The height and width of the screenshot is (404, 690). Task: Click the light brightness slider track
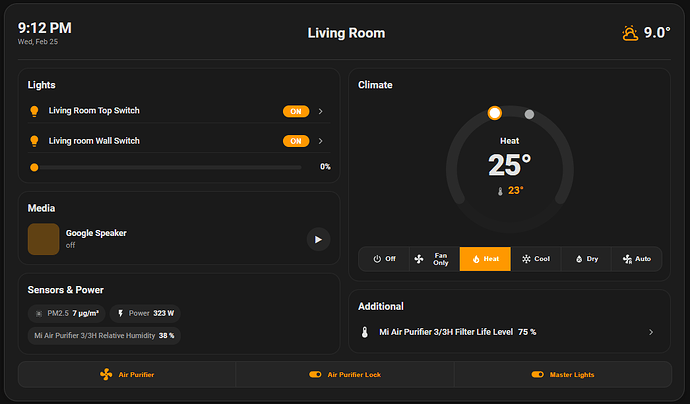pos(168,167)
